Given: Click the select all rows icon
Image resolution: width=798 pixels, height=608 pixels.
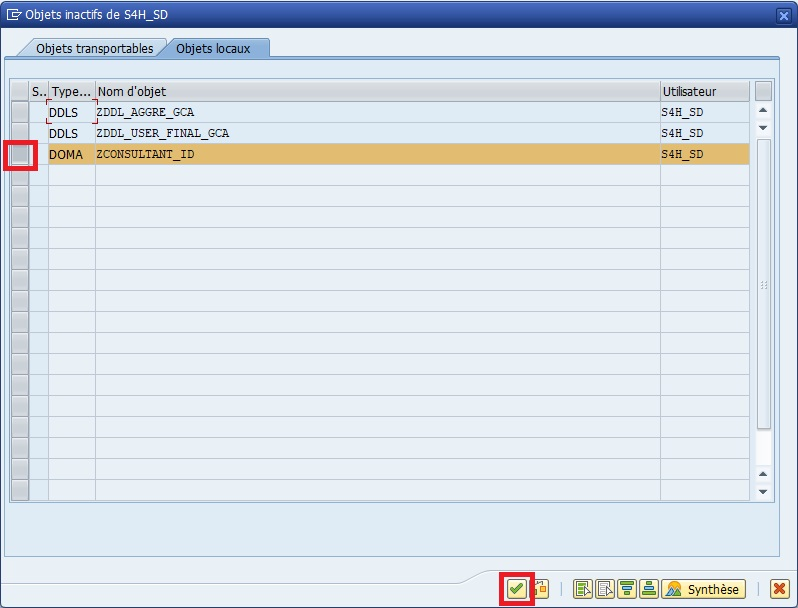Looking at the screenshot, I should click(x=584, y=589).
